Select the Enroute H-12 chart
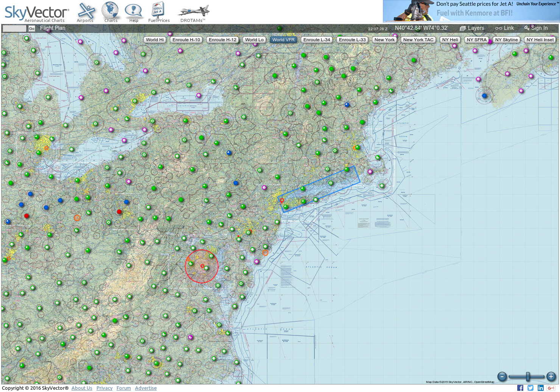This screenshot has height=392, width=560. click(222, 40)
